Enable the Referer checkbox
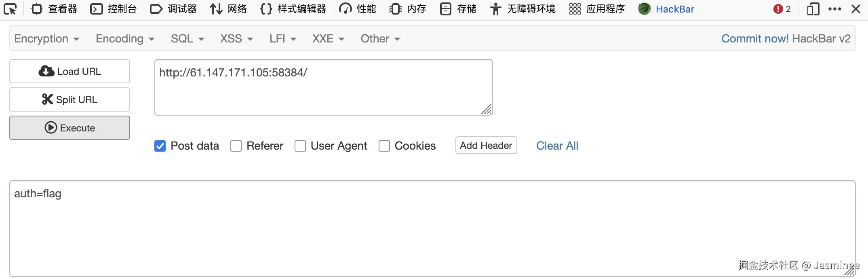 tap(236, 146)
